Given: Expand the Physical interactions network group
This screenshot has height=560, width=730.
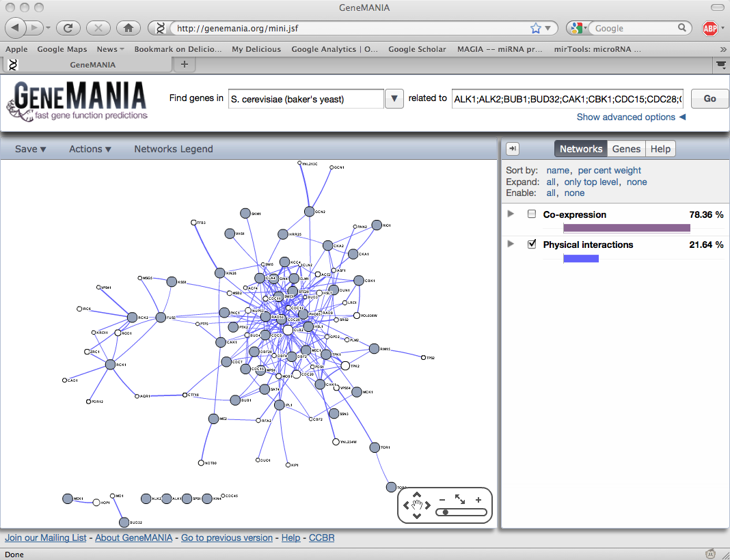Looking at the screenshot, I should [x=511, y=244].
